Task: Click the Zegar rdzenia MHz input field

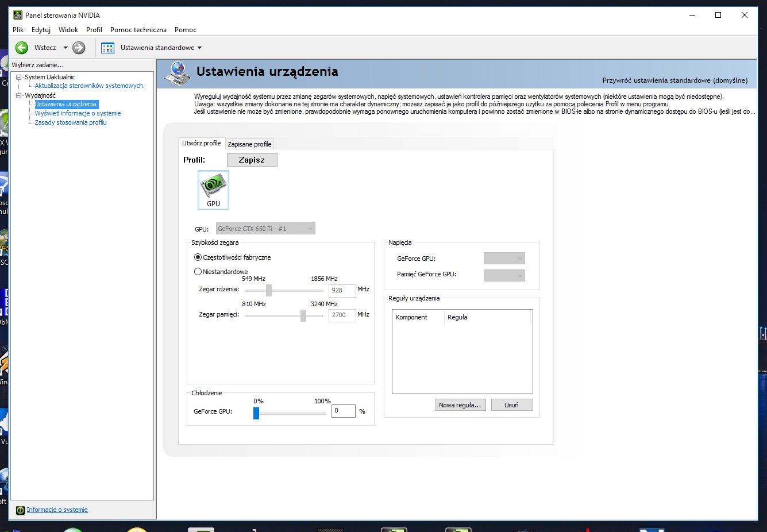Action: click(342, 291)
